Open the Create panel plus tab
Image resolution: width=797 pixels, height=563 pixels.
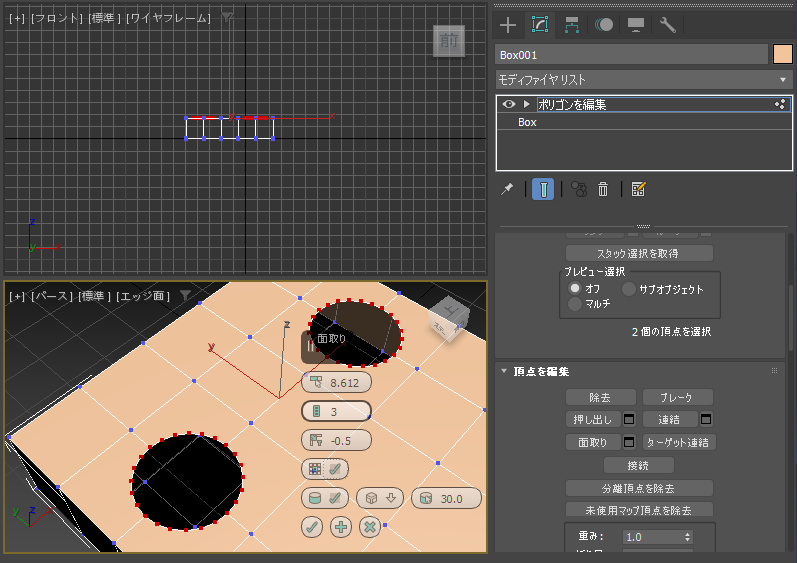pos(508,25)
